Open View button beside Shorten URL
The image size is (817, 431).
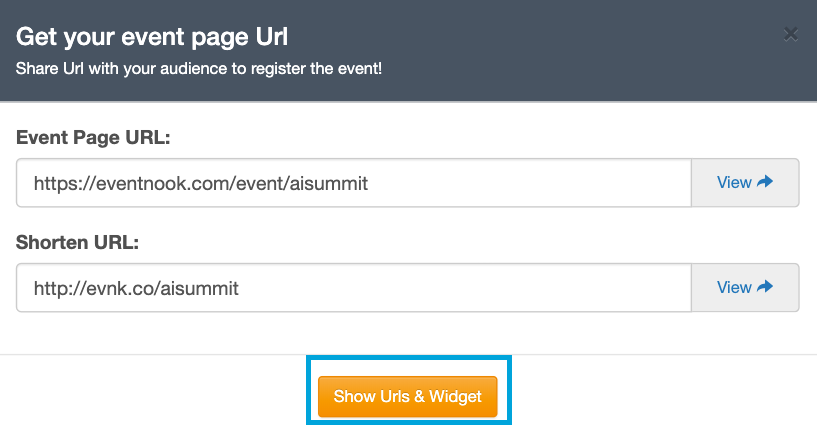coord(745,288)
